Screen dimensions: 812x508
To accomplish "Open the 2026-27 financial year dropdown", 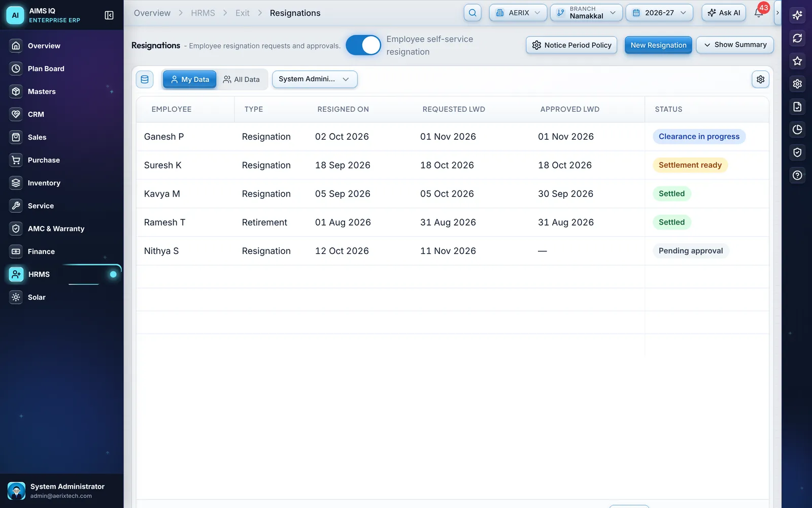I will point(659,13).
